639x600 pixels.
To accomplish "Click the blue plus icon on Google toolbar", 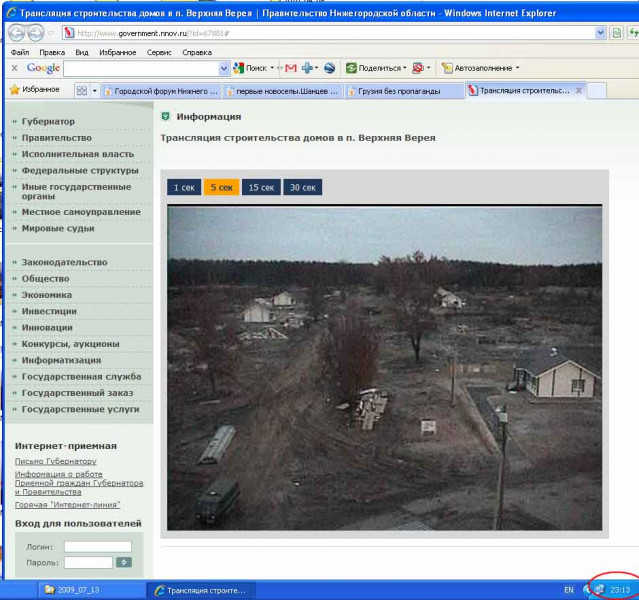I will (309, 68).
